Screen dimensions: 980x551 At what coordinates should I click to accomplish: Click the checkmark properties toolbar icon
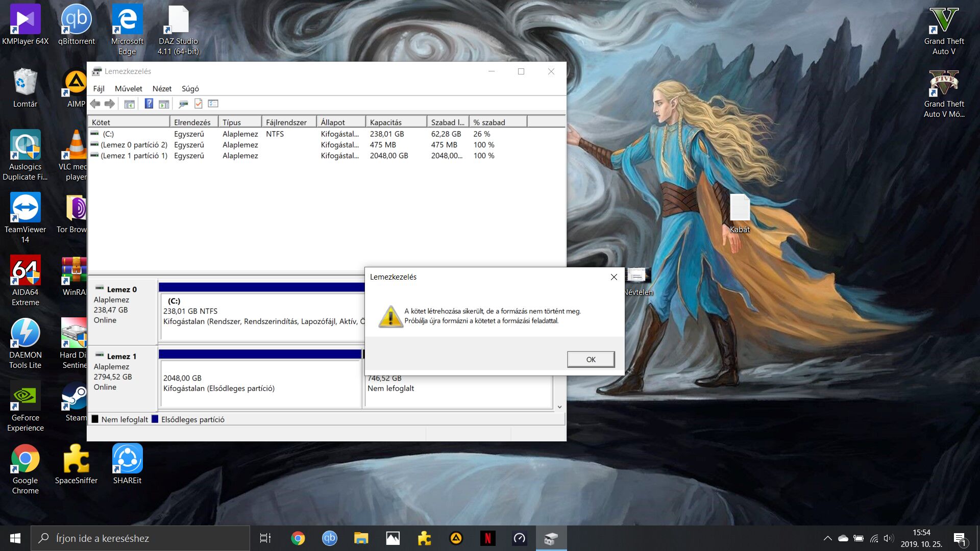[x=199, y=104]
